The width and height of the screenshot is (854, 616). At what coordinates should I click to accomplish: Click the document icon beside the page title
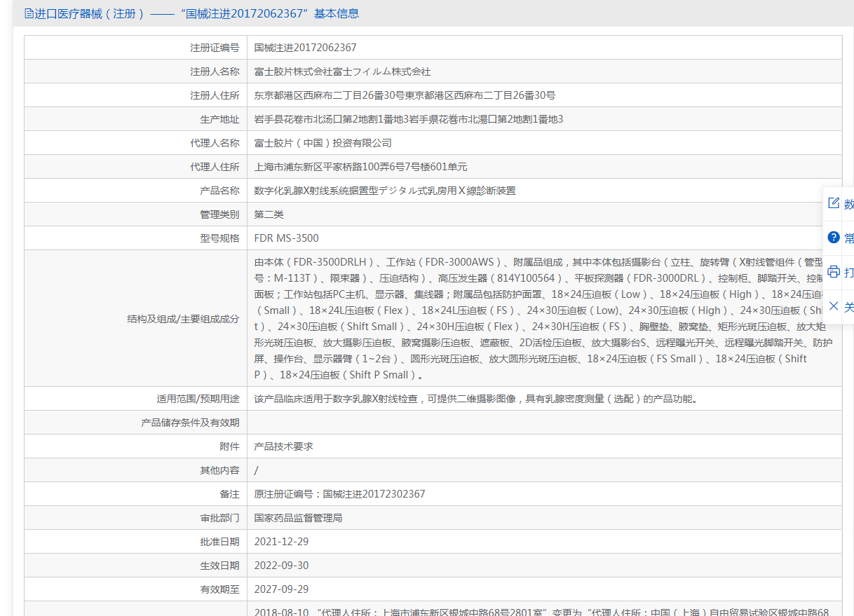(29, 13)
